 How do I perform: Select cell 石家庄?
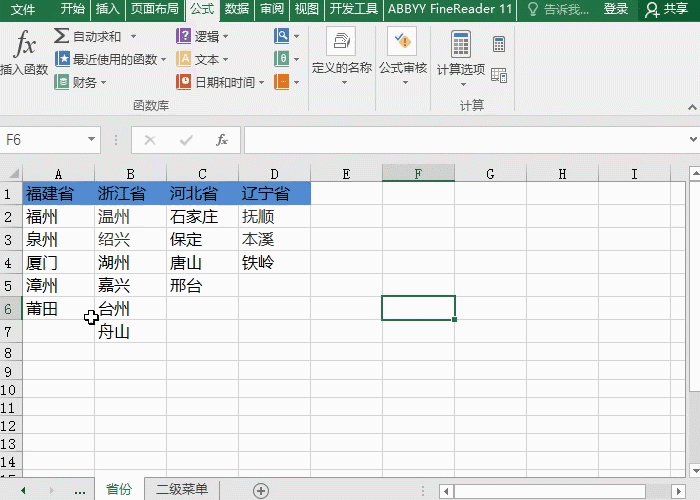pos(202,217)
